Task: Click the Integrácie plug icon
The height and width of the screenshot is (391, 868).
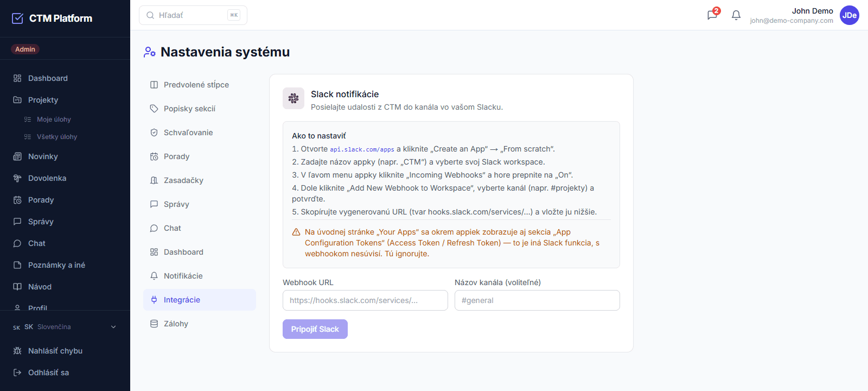Action: [154, 300]
